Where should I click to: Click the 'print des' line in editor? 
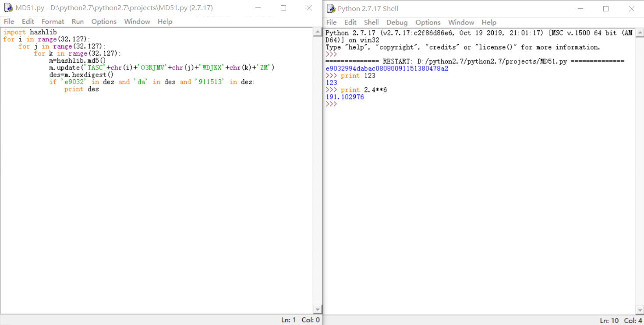[81, 89]
